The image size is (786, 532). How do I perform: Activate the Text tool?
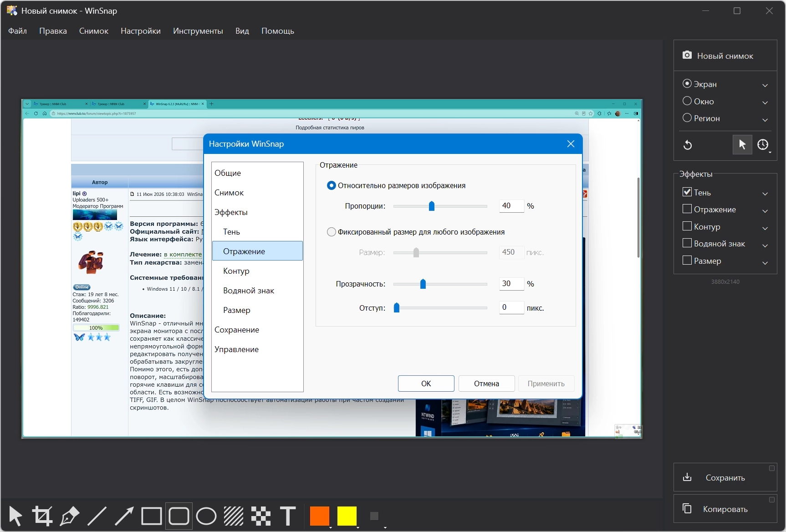(x=288, y=516)
